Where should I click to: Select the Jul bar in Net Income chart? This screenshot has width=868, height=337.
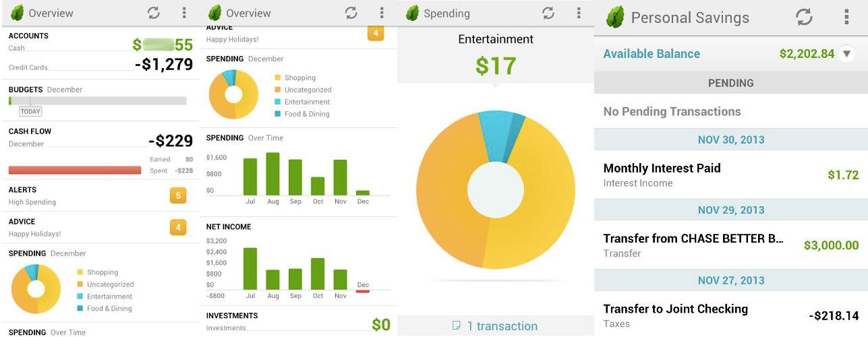(x=250, y=268)
